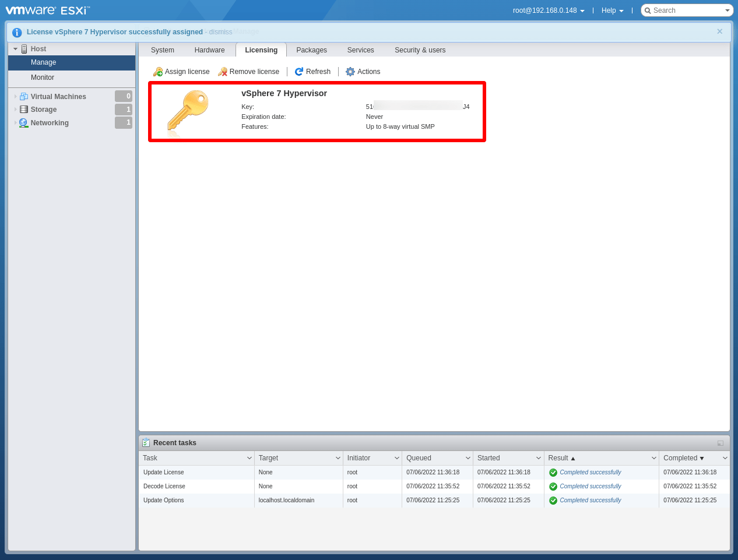Expand the Virtual Machines tree node
The width and height of the screenshot is (738, 560).
[x=15, y=97]
